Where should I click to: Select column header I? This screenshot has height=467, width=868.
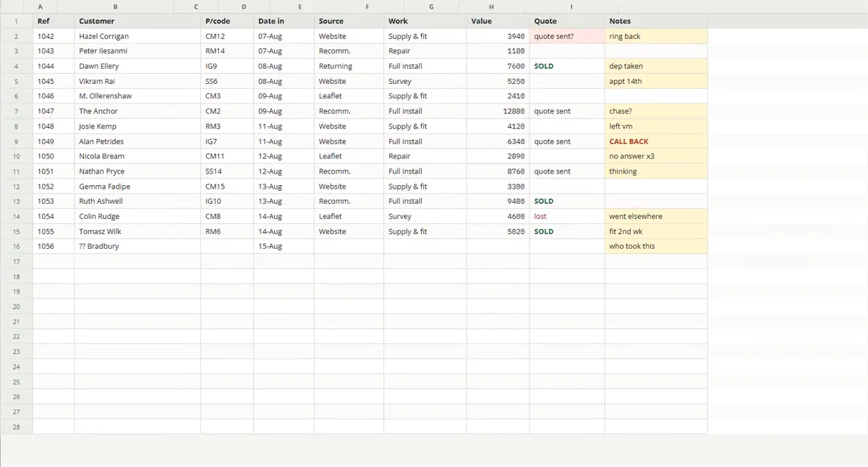(571, 7)
